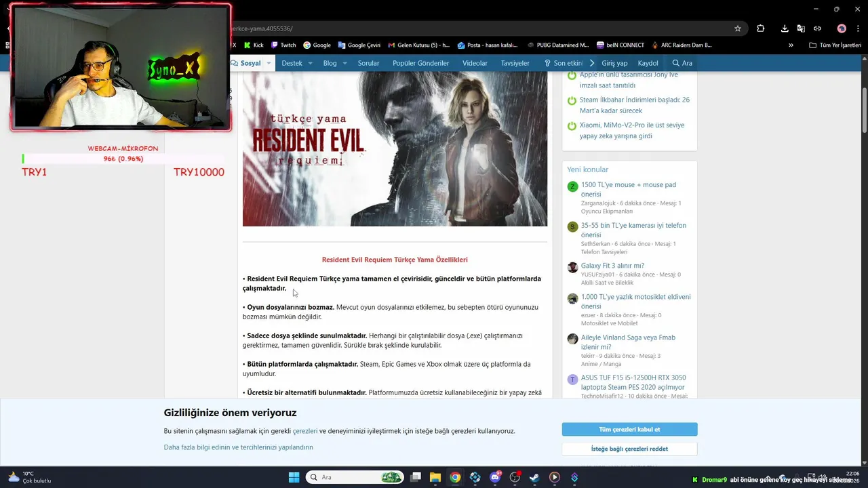Image resolution: width=868 pixels, height=488 pixels.
Task: Open the Chrome extensions puzzle icon
Action: [760, 28]
